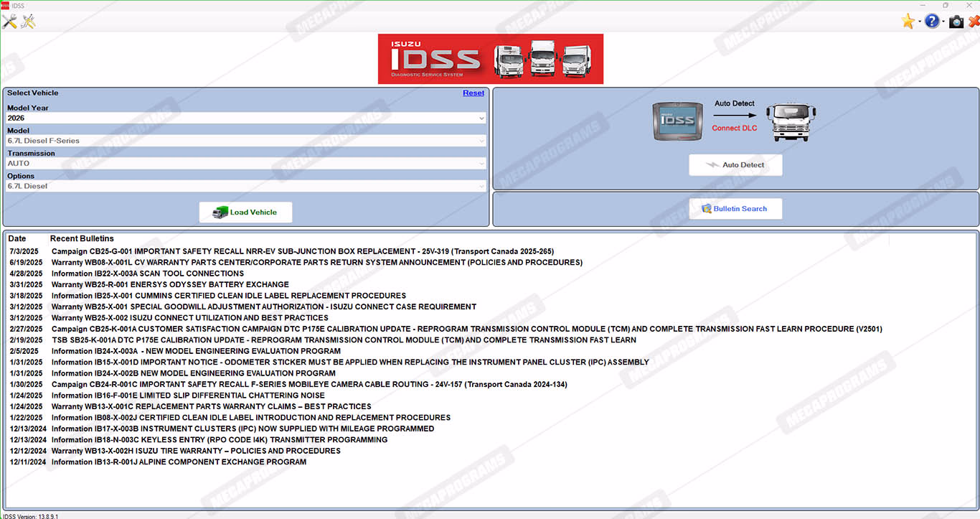Image resolution: width=980 pixels, height=519 pixels.
Task: Take a screenshot with the camera icon
Action: 956,22
